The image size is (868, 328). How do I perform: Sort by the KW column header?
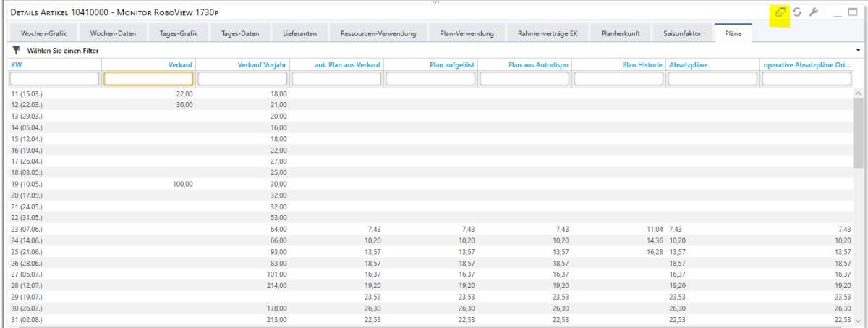(x=54, y=65)
